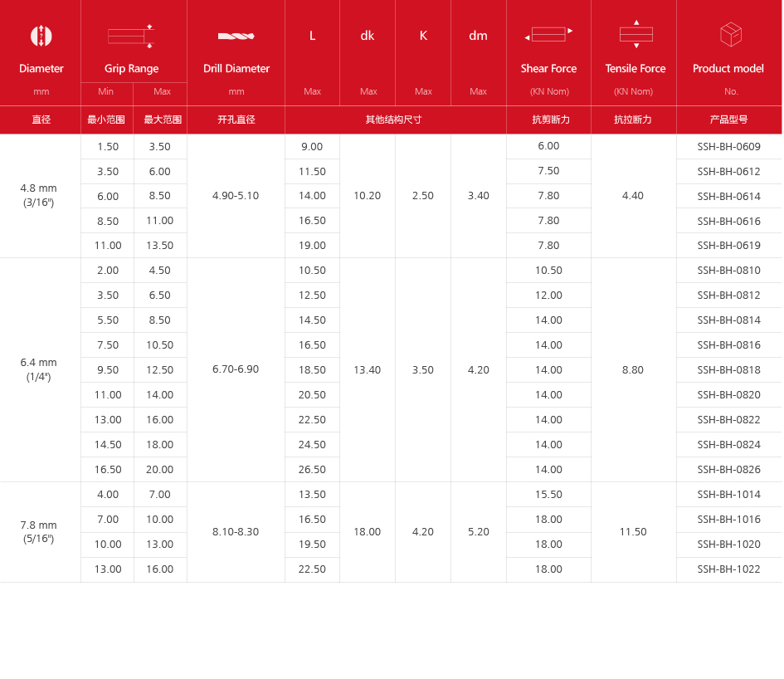Select the 其他结构尺寸 sub-header

coord(394,120)
